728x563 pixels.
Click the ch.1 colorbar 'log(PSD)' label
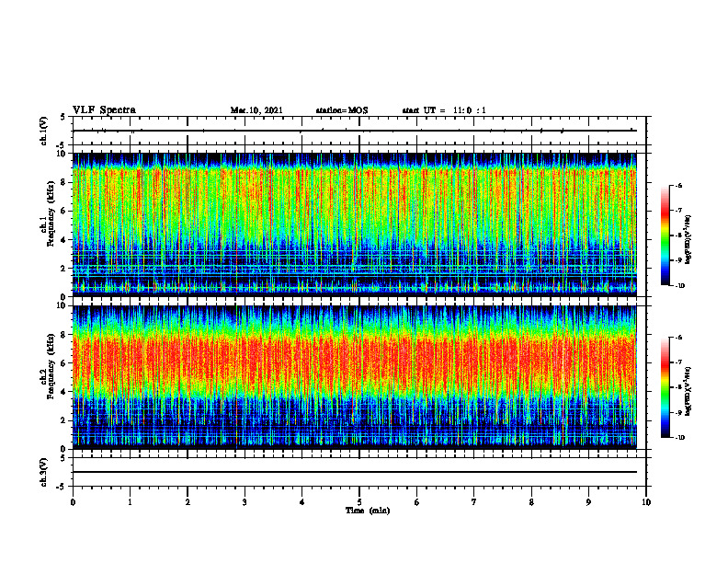(x=688, y=240)
